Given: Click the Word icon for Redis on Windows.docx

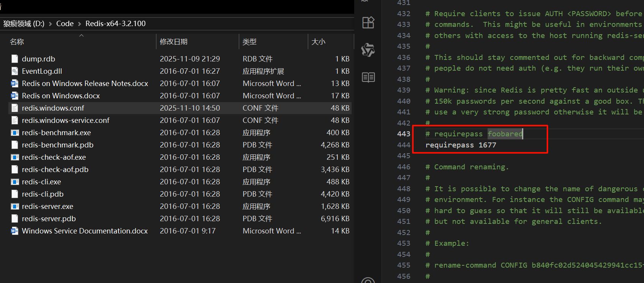Looking at the screenshot, I should click(x=15, y=96).
